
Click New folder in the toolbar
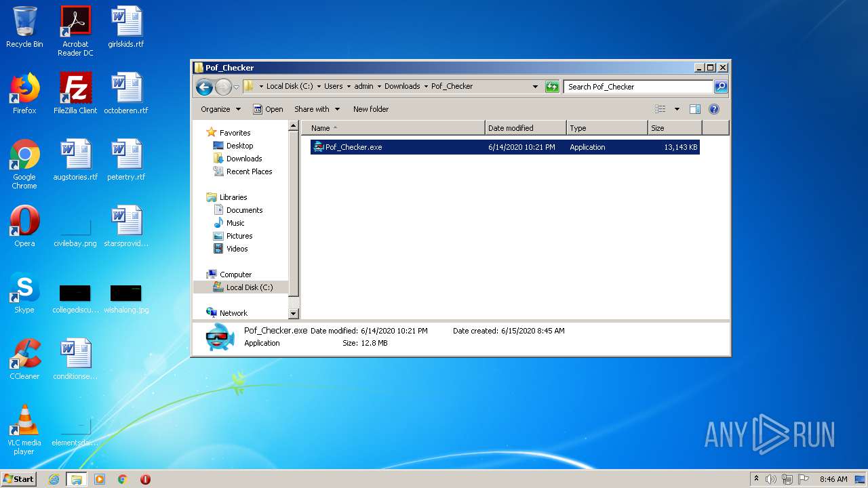click(371, 109)
